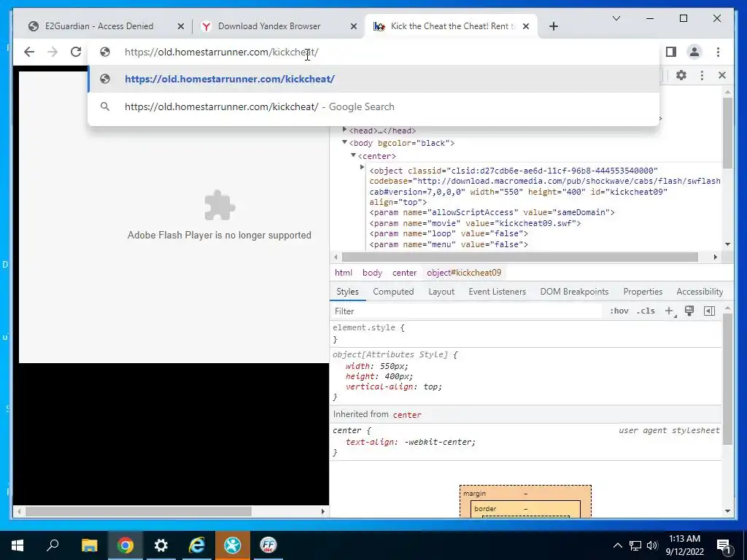The width and height of the screenshot is (747, 560).
Task: Close the Kick the Cheat tab
Action: [526, 26]
